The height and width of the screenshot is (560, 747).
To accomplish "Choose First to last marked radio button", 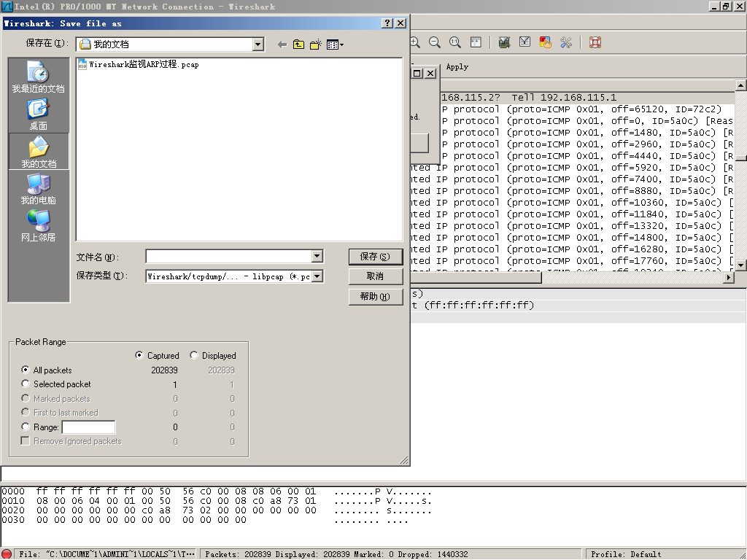I will (x=26, y=413).
